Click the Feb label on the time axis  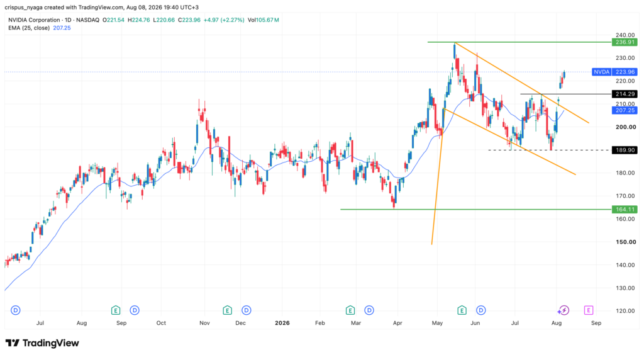[320, 323]
